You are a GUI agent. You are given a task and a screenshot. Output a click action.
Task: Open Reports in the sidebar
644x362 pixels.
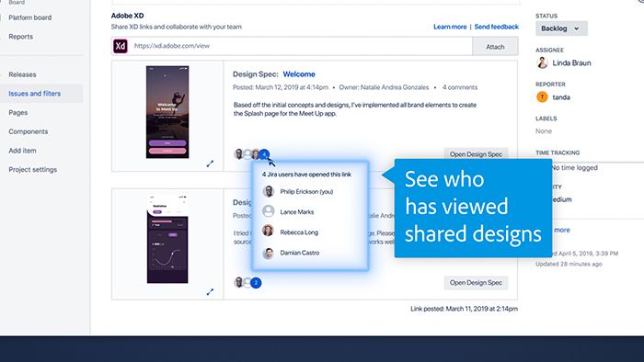(x=20, y=37)
